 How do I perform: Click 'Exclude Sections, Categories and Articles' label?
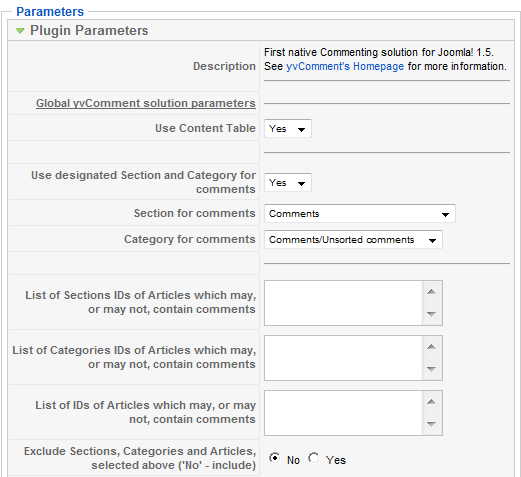[x=140, y=458]
